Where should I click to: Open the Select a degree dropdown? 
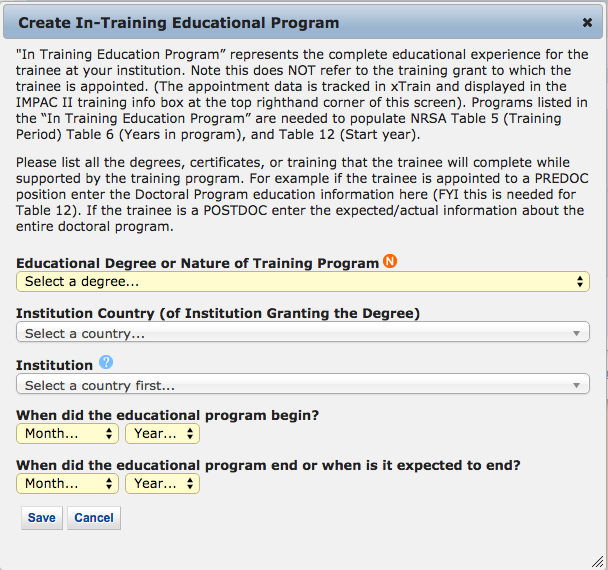tap(302, 282)
